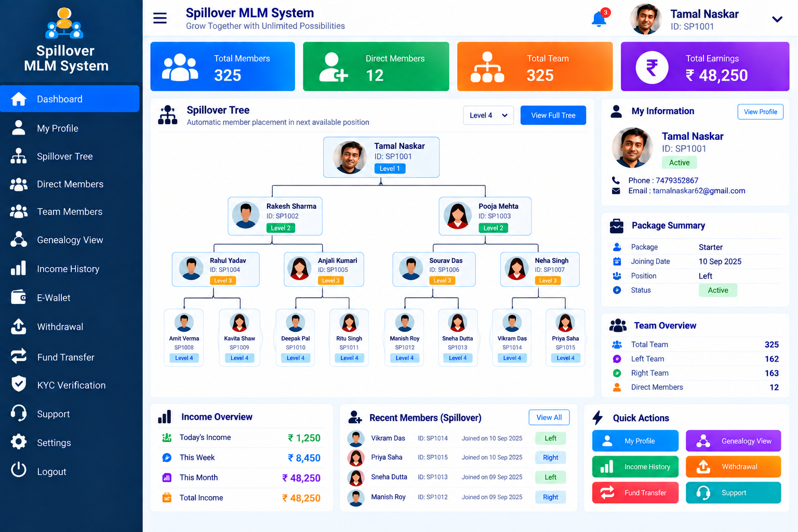798x532 pixels.
Task: Click the View Full Tree button
Action: [553, 115]
